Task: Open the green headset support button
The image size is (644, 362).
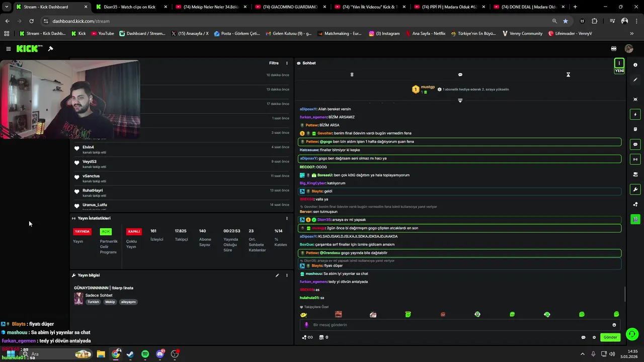Action: point(632,334)
